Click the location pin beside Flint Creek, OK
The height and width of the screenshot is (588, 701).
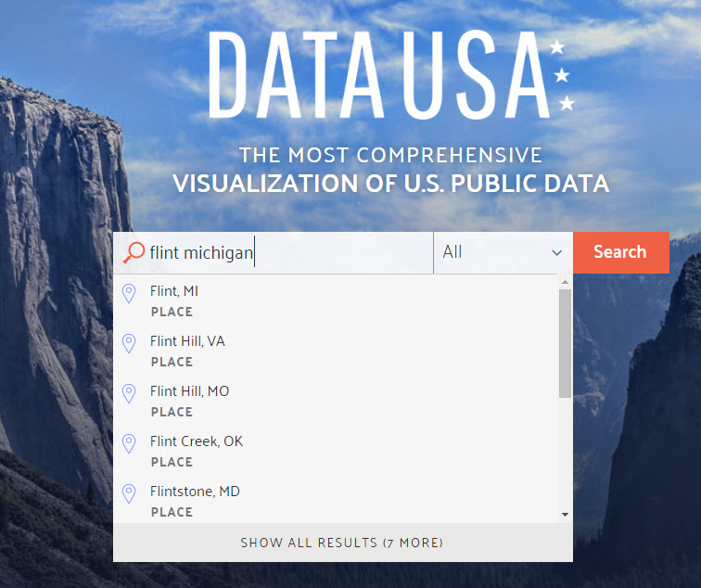pyautogui.click(x=129, y=444)
